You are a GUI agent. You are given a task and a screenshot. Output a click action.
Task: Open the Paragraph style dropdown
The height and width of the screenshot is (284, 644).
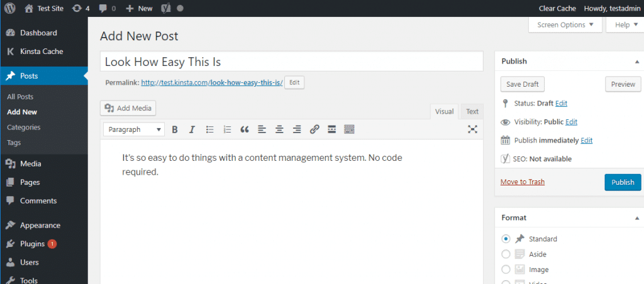133,129
